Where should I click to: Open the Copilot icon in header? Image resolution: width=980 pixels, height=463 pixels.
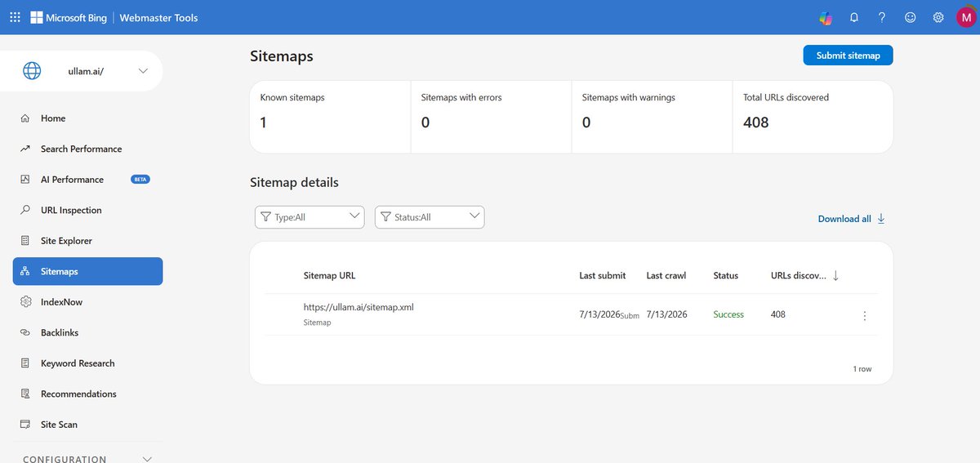point(826,17)
